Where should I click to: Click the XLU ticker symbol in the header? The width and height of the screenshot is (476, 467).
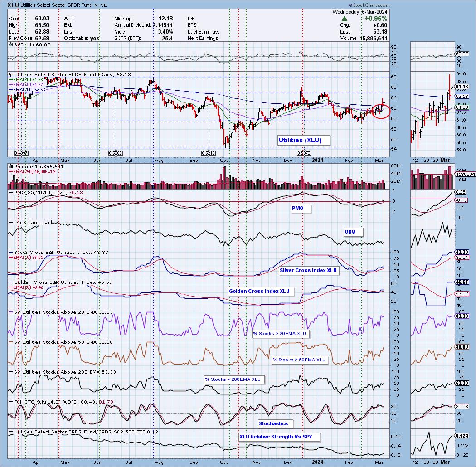(x=14, y=5)
